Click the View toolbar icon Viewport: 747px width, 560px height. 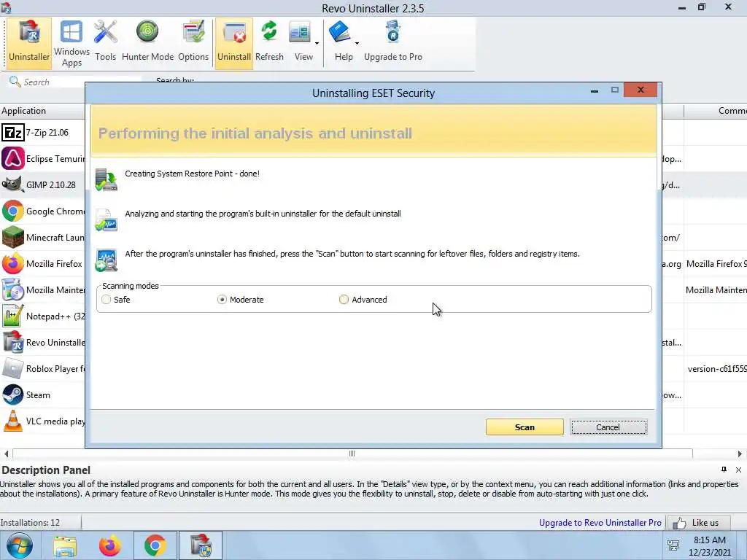tap(301, 34)
